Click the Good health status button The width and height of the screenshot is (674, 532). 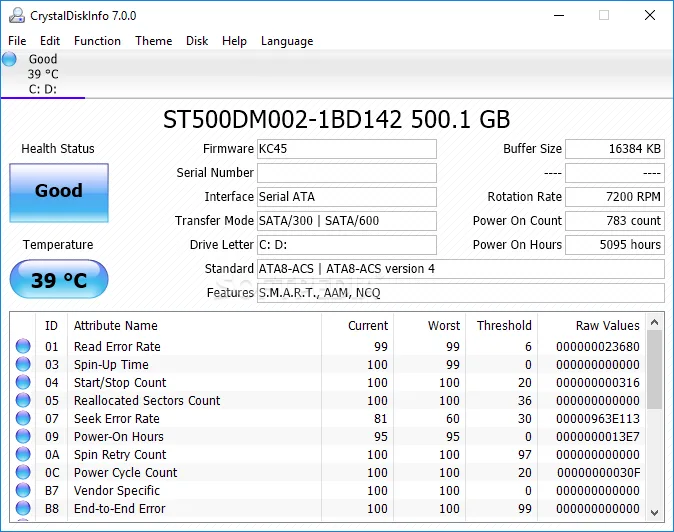pos(59,193)
